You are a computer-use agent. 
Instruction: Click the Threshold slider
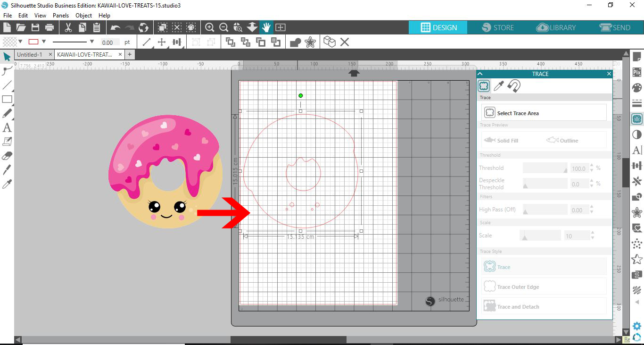[x=545, y=168]
